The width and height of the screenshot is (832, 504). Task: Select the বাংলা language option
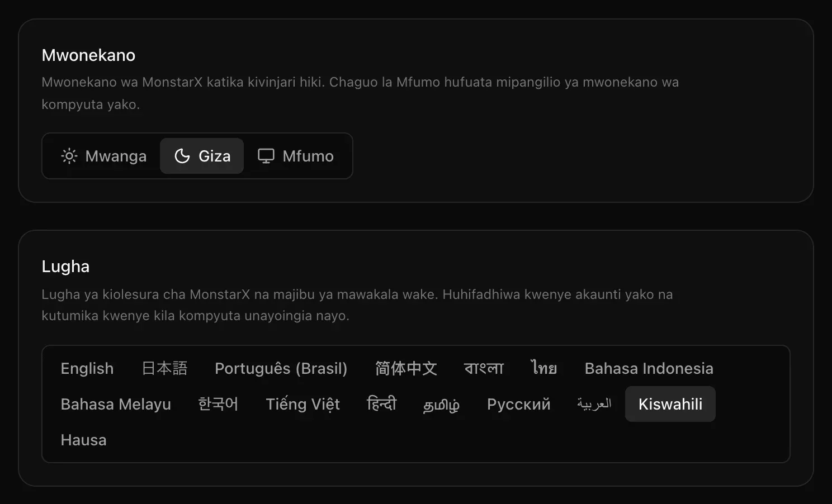point(484,368)
